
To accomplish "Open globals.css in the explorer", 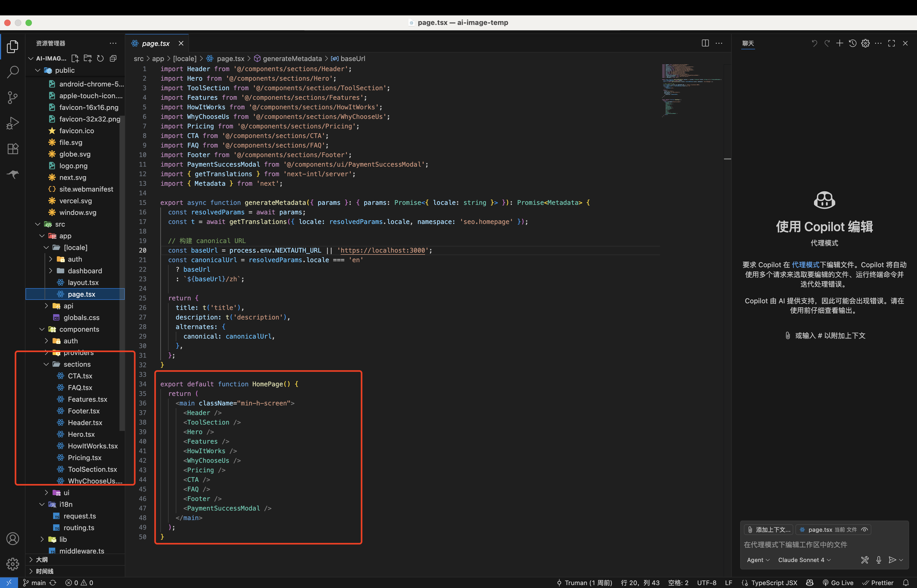I will (x=81, y=318).
